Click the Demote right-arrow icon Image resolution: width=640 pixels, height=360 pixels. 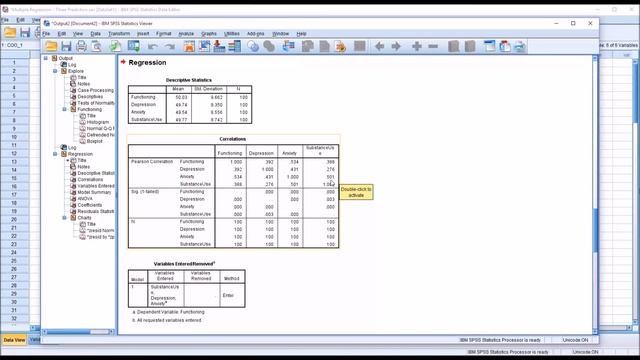[396, 46]
